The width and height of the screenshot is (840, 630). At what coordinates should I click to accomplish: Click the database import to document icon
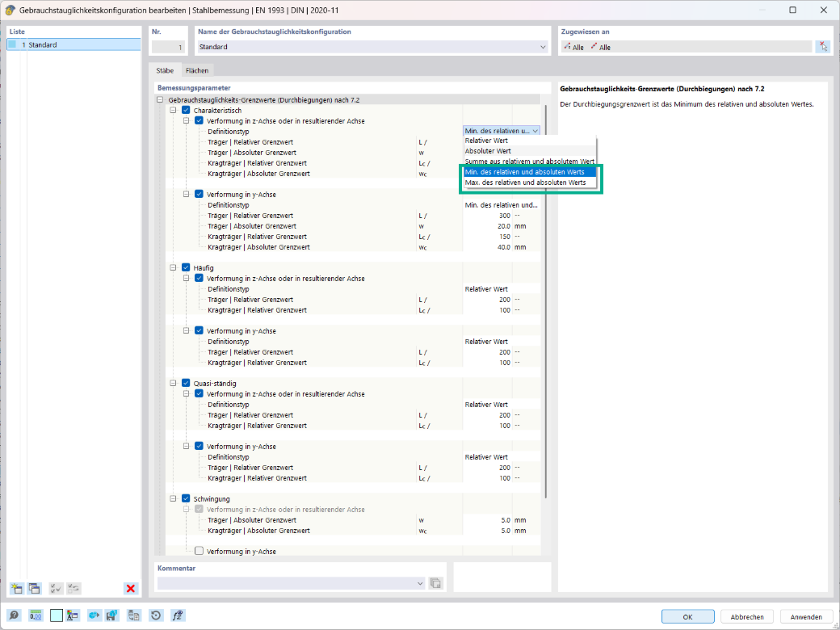coord(134,615)
